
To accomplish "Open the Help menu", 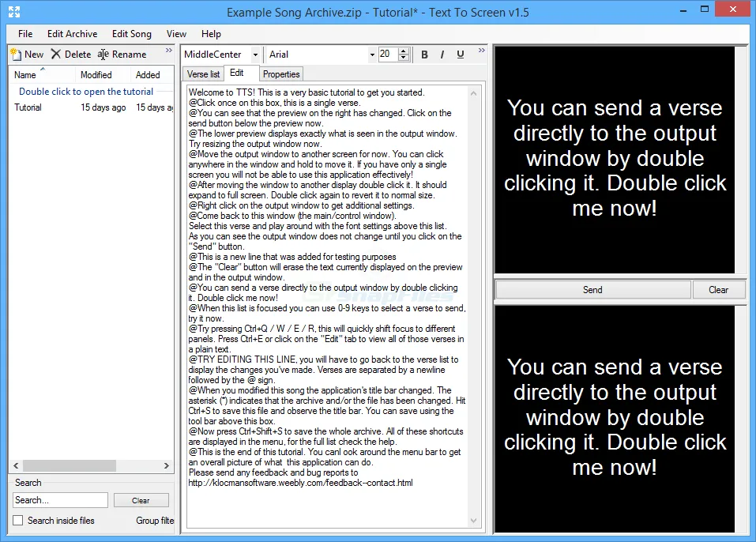I will click(211, 34).
